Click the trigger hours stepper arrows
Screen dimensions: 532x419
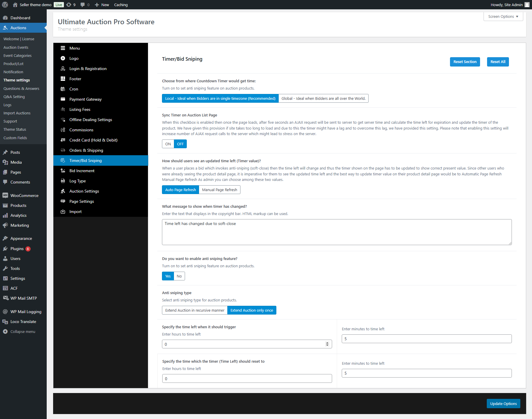tap(327, 344)
